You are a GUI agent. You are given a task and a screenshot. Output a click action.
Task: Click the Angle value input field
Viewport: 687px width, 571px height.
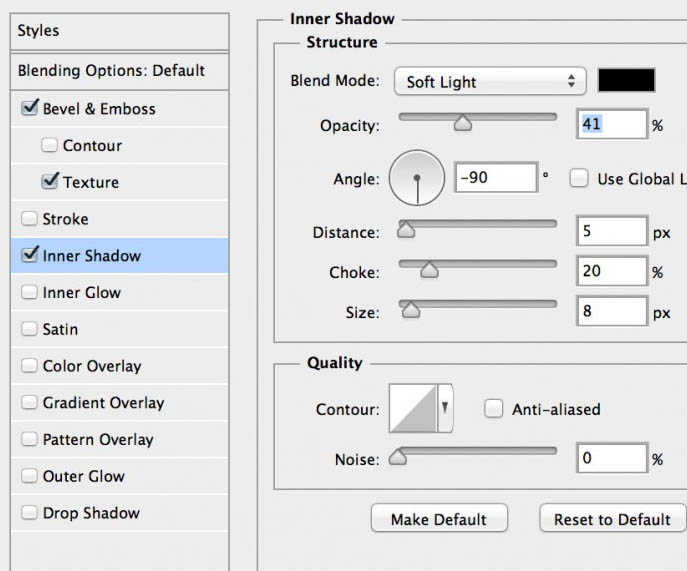(496, 177)
